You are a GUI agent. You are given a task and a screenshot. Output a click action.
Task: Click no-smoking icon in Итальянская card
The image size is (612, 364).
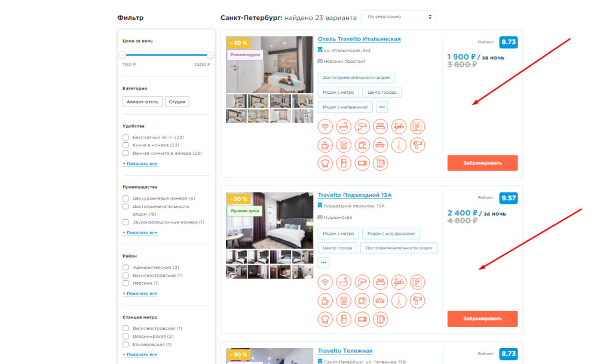399,126
